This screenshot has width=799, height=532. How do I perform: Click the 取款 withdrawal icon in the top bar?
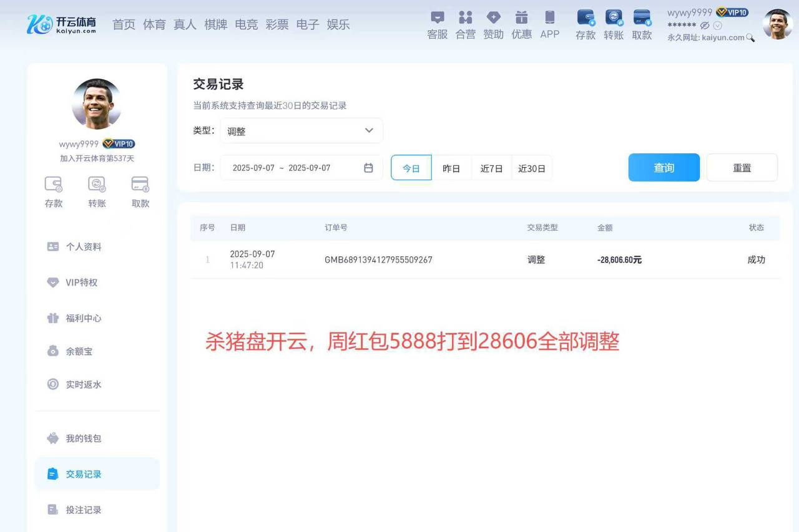(641, 24)
